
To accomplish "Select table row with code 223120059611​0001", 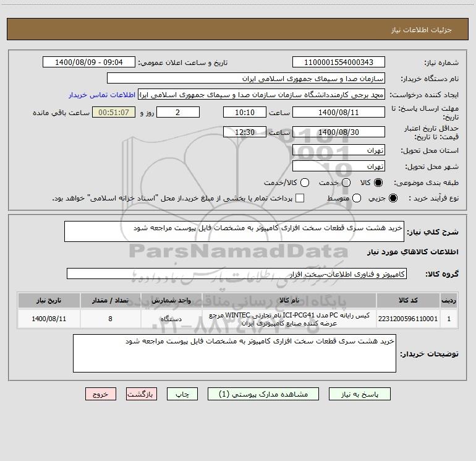I will [238, 319].
